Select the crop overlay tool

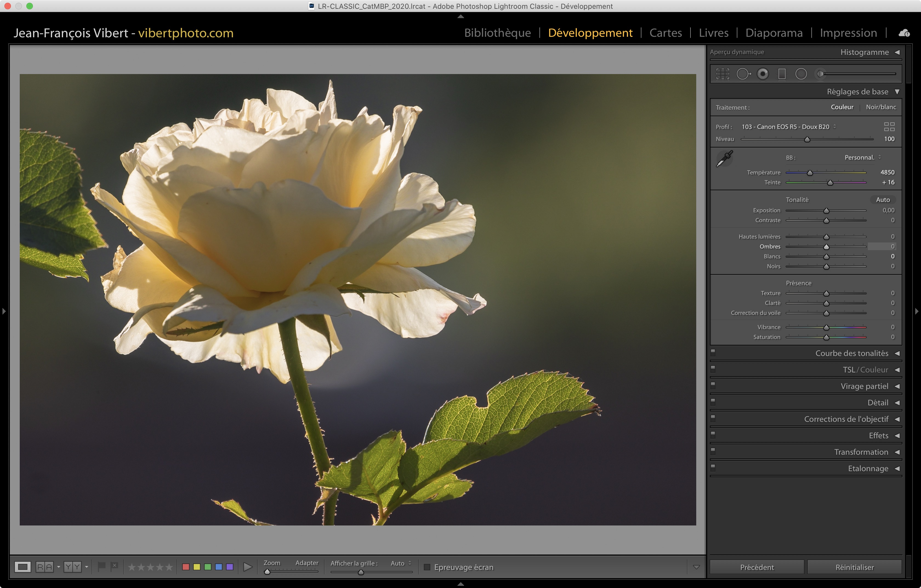[x=723, y=74]
